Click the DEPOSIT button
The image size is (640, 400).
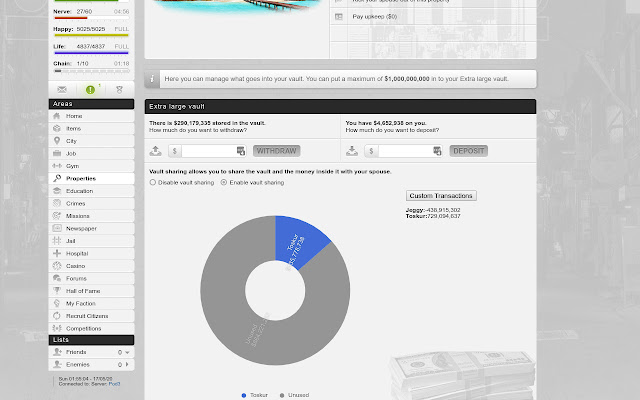pos(469,151)
